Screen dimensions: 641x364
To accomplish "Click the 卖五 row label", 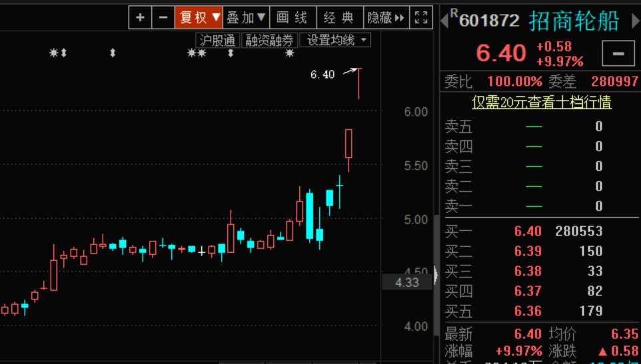I will point(458,127).
